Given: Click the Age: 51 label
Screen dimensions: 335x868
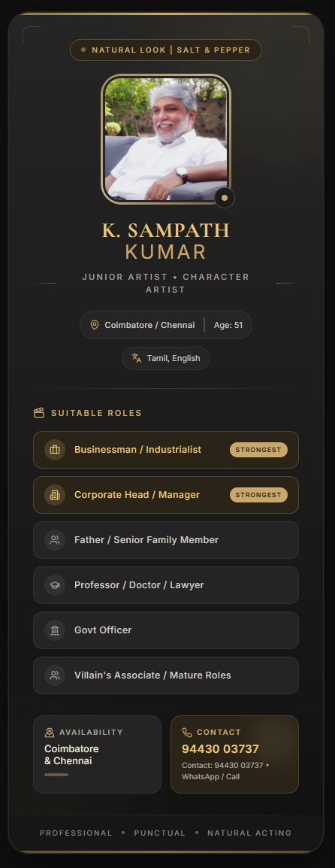Looking at the screenshot, I should tap(228, 325).
